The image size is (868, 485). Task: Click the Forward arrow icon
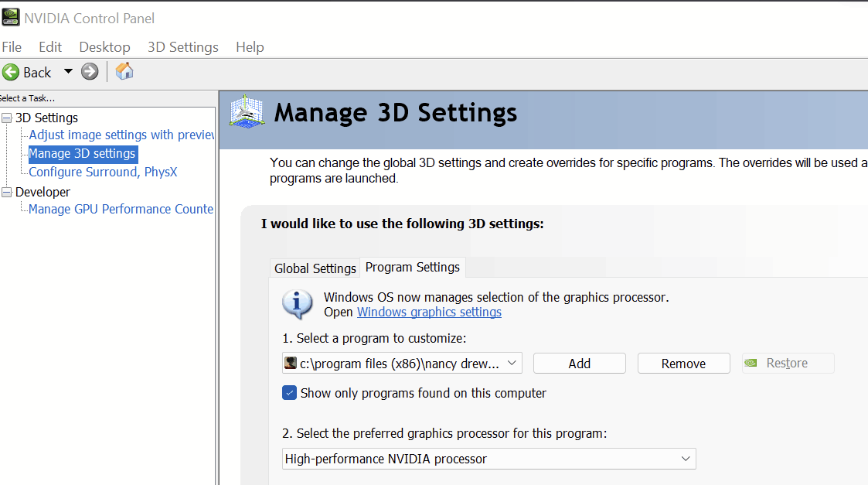[90, 72]
